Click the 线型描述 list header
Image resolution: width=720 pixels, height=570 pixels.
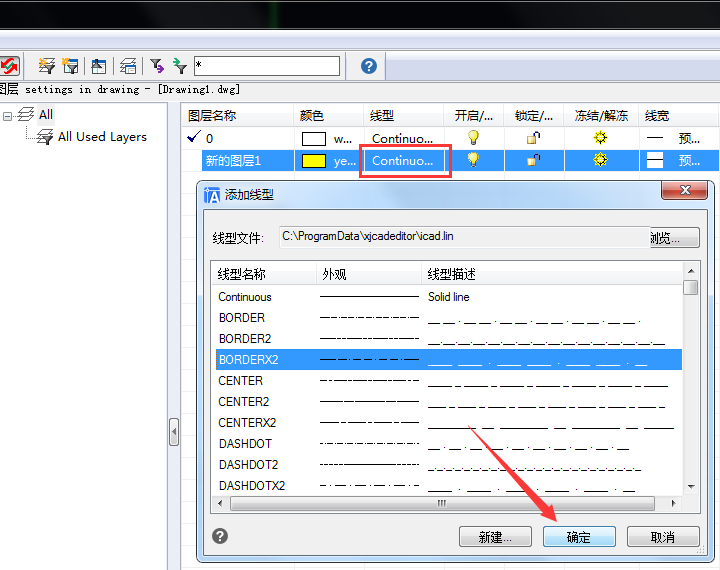coord(552,274)
